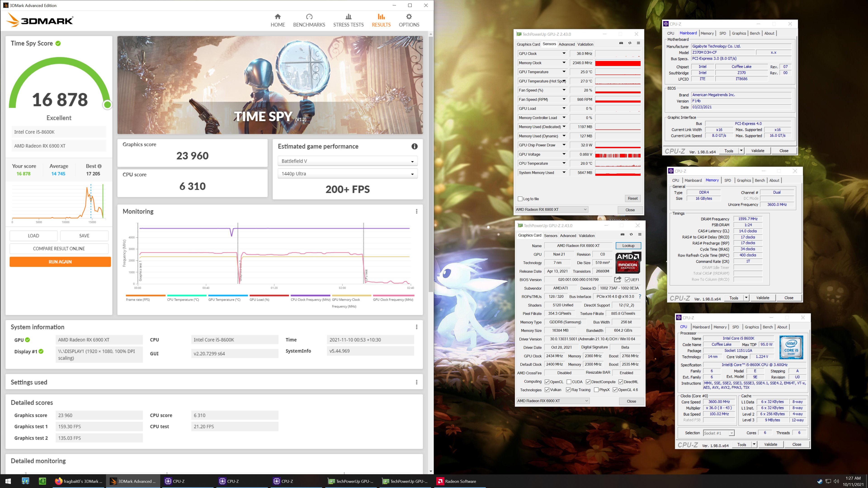The width and height of the screenshot is (868, 488).
Task: Open the System information three-dot menu
Action: point(416,327)
